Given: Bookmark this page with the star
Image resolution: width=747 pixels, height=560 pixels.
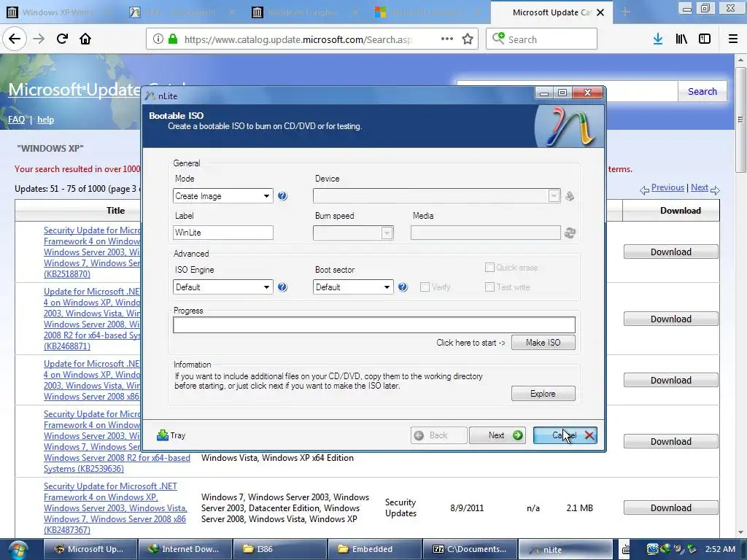Looking at the screenshot, I should (468, 39).
